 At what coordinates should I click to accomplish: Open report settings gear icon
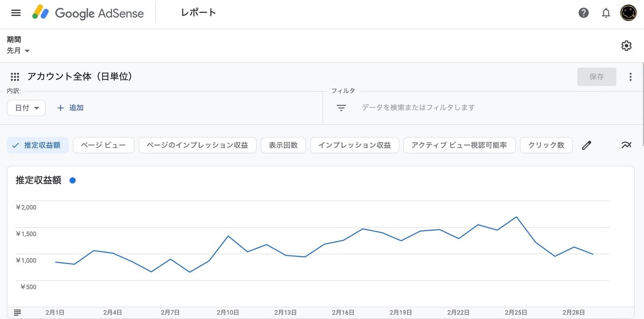[x=626, y=46]
